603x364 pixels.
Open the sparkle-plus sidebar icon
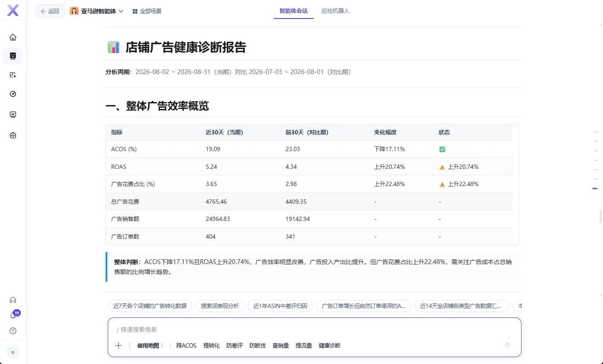point(13,75)
